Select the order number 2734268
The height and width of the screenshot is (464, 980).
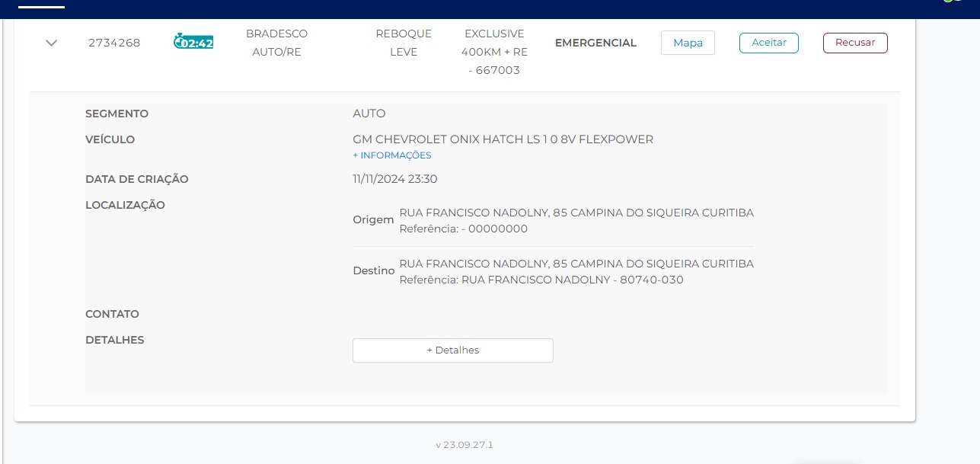114,43
